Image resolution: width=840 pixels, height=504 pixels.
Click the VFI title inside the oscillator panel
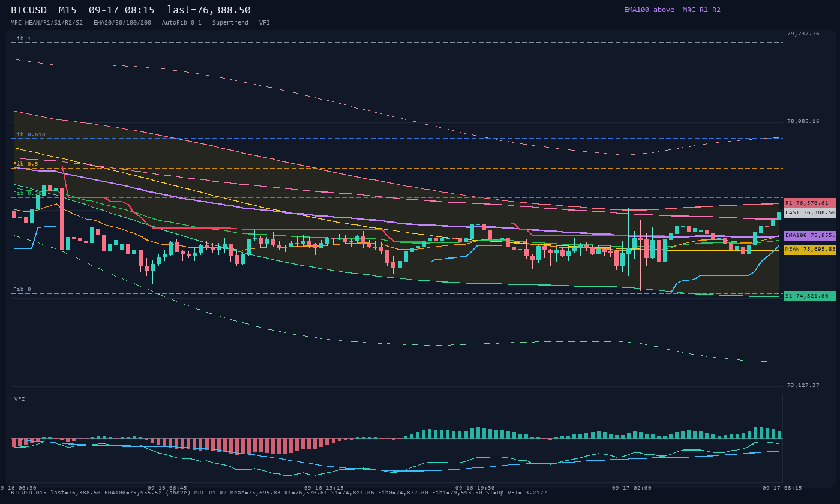pos(20,399)
